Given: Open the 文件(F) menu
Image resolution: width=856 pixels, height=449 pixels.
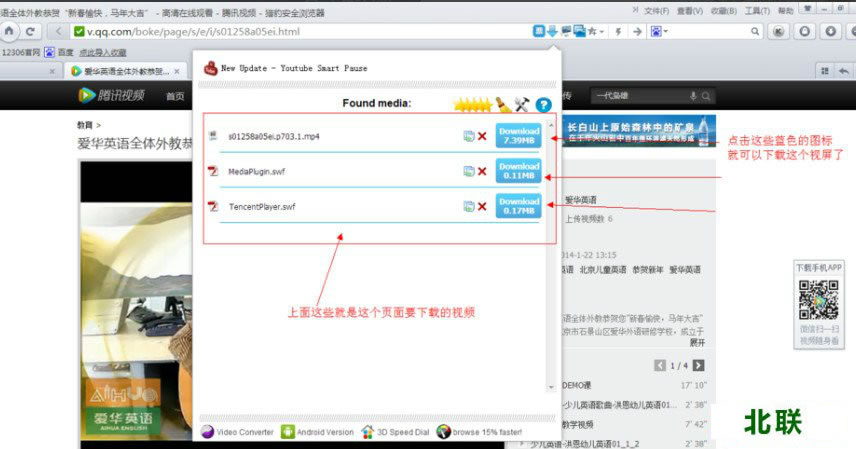Looking at the screenshot, I should 656,10.
